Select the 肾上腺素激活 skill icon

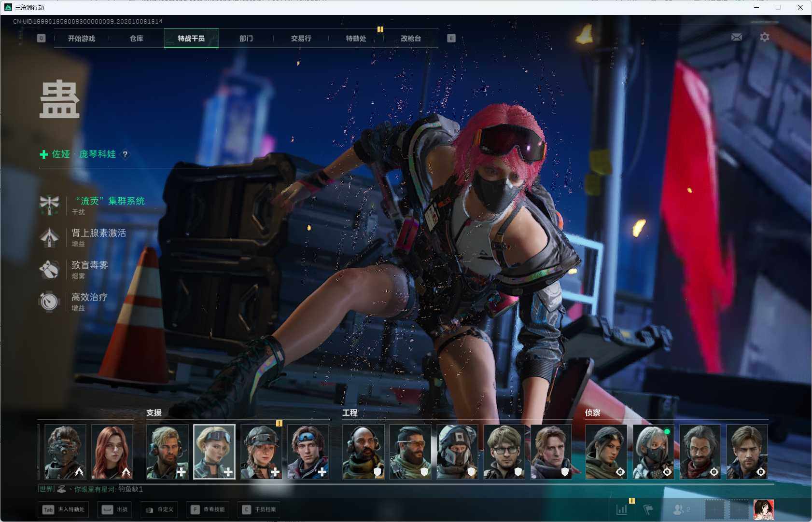(49, 237)
